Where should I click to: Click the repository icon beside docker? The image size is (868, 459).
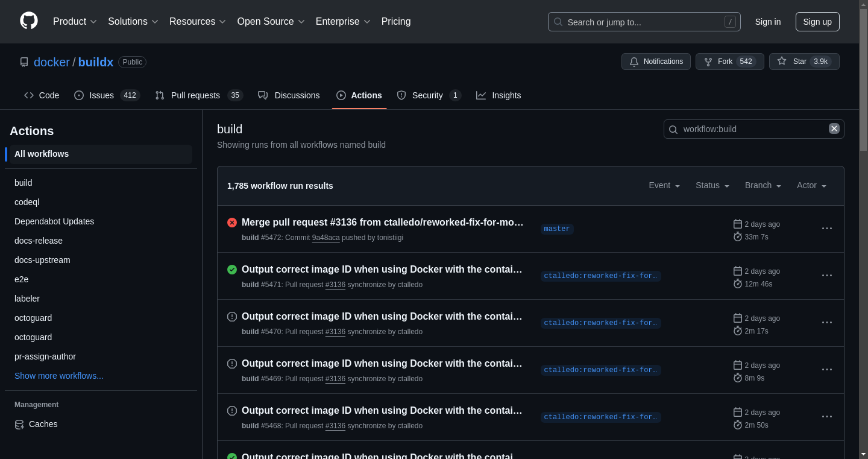point(24,62)
